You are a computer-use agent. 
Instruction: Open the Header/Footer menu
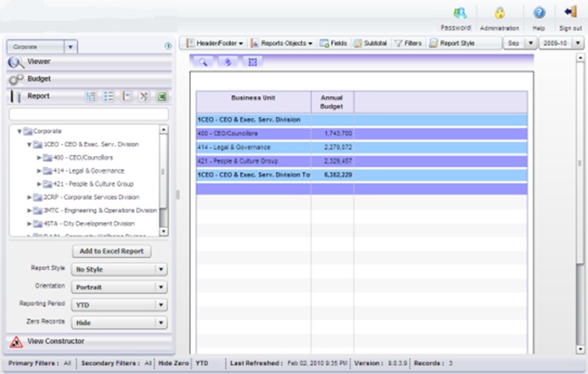pos(215,43)
